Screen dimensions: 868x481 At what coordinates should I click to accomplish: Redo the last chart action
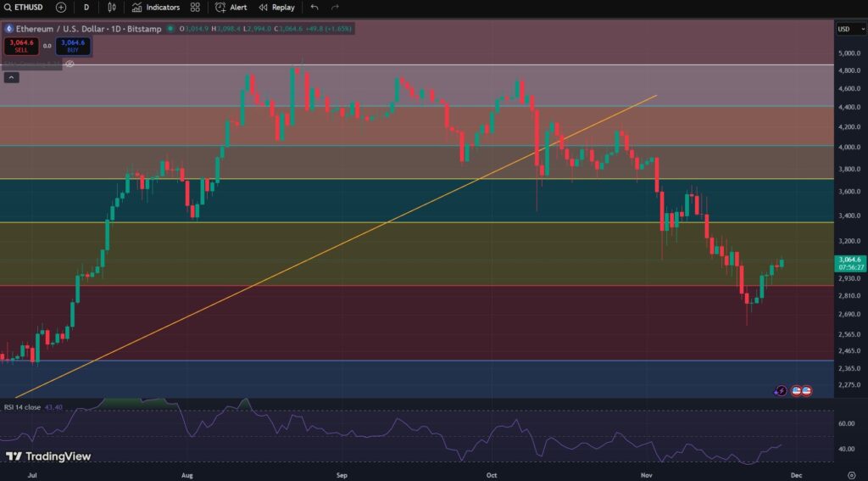coord(334,8)
